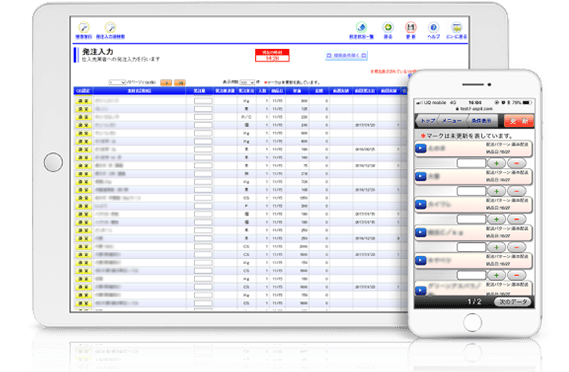Tap the 次のデータ button on the phone
Viewport: 569px width, 372px height.
coord(513,302)
